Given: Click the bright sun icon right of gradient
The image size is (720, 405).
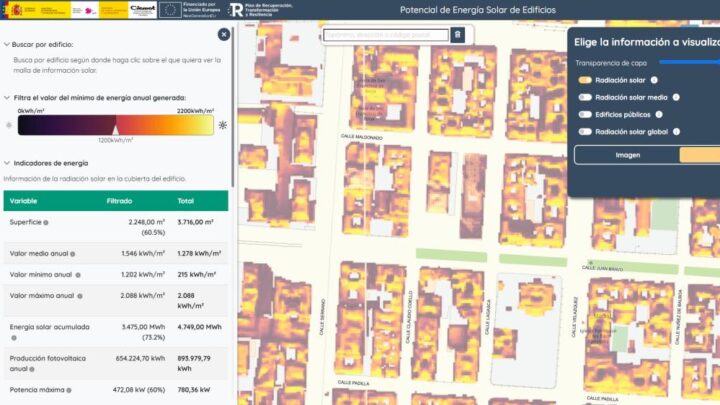Looking at the screenshot, I should 222,125.
